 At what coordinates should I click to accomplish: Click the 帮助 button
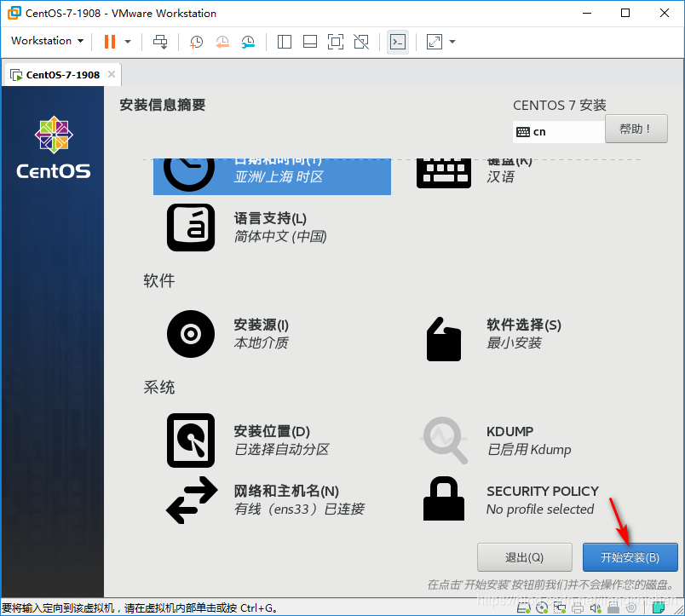pos(636,129)
